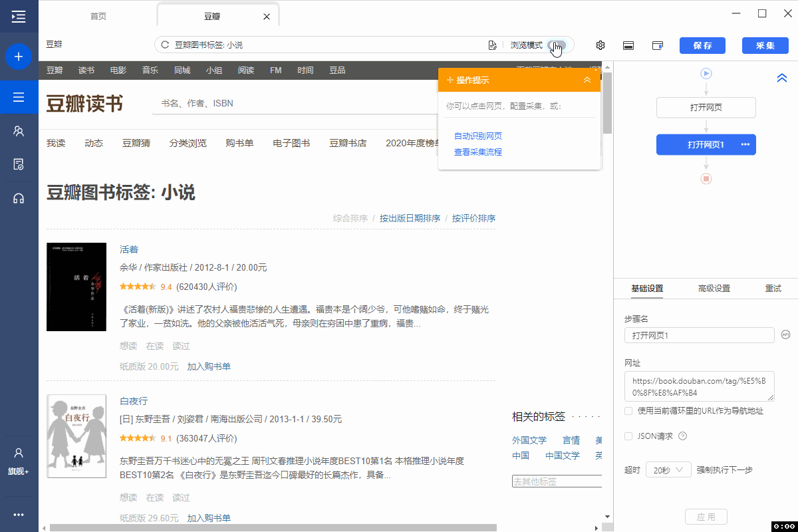Click the 活着 book cover thumbnail

[76, 287]
